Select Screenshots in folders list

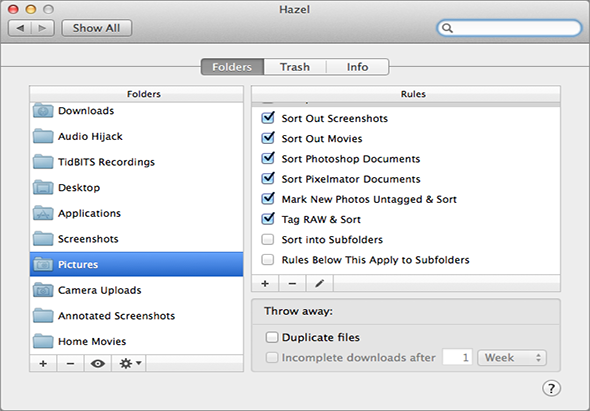click(137, 239)
